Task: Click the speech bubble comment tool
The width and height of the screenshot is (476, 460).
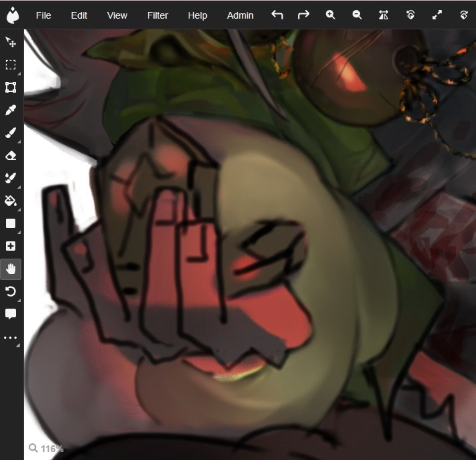Action: point(11,314)
